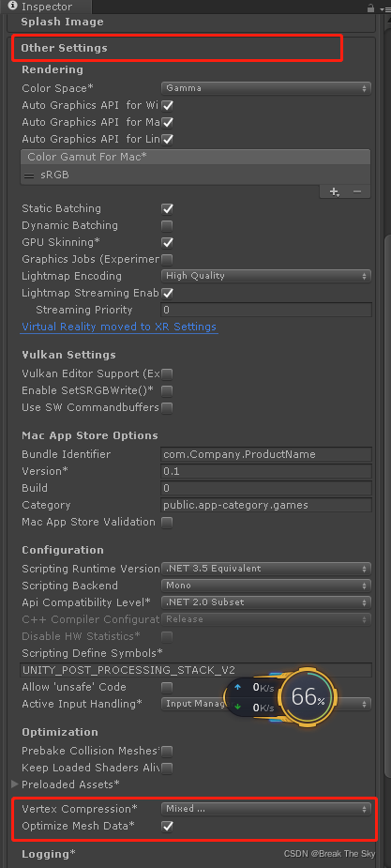Click the Logging heading
The image size is (391, 868).
pos(49,854)
